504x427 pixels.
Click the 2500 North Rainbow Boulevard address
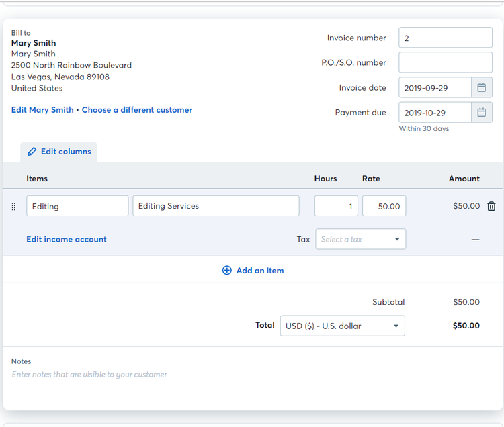coord(71,66)
